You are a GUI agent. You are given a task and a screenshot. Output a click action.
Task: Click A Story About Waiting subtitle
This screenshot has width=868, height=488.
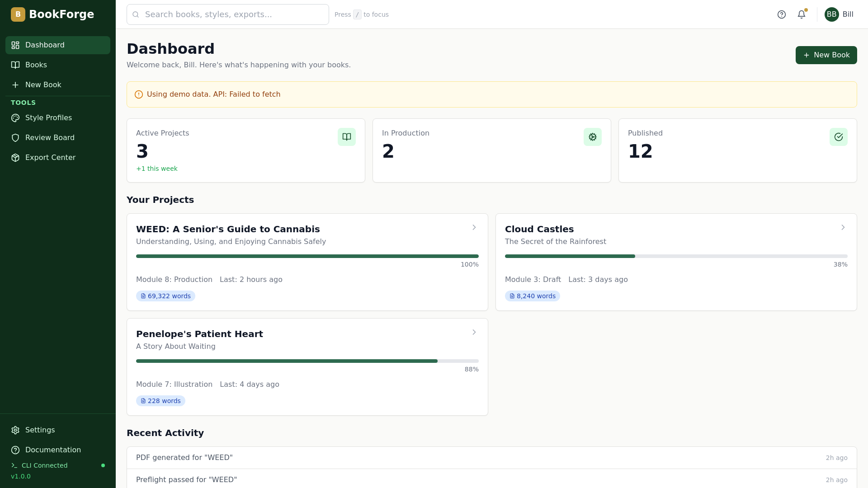[176, 347]
